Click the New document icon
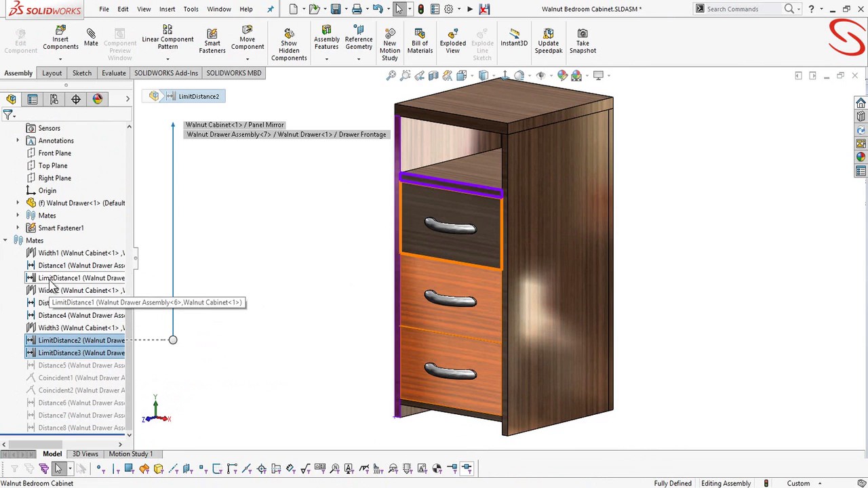The height and width of the screenshot is (488, 868). [x=293, y=9]
